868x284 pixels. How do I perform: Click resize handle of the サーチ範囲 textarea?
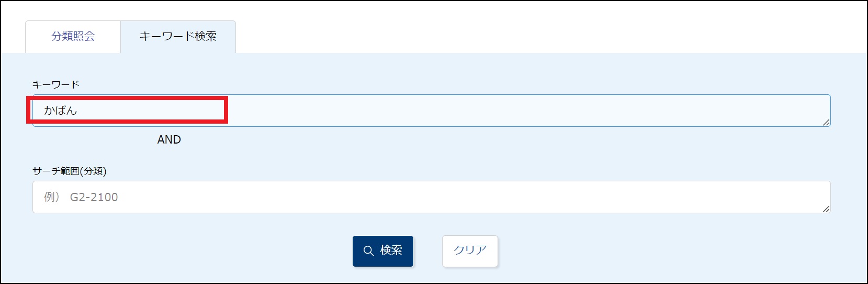[826, 209]
